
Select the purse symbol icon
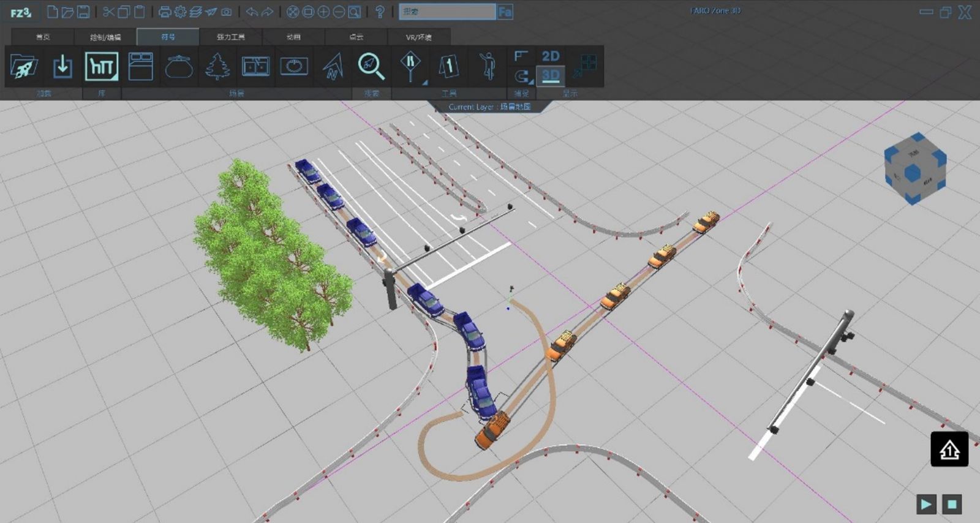pos(179,66)
